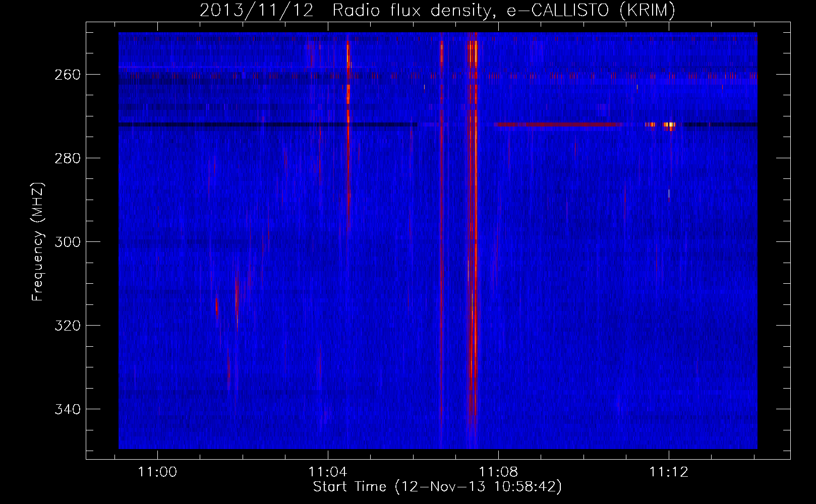The height and width of the screenshot is (504, 816).
Task: Click the 11:00 time tick label
Action: pos(158,472)
